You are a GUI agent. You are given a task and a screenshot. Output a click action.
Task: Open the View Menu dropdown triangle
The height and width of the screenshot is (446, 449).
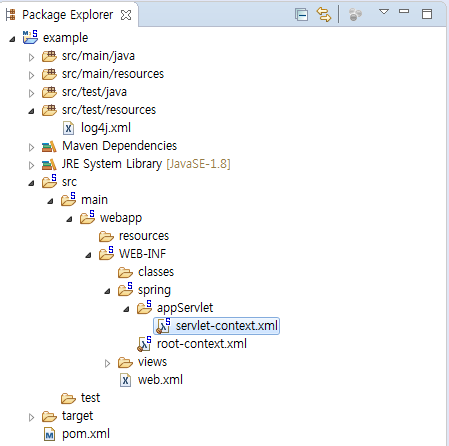384,12
